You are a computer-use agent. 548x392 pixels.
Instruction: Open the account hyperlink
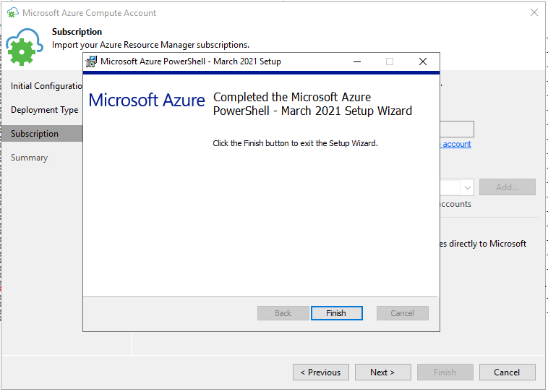coord(456,144)
